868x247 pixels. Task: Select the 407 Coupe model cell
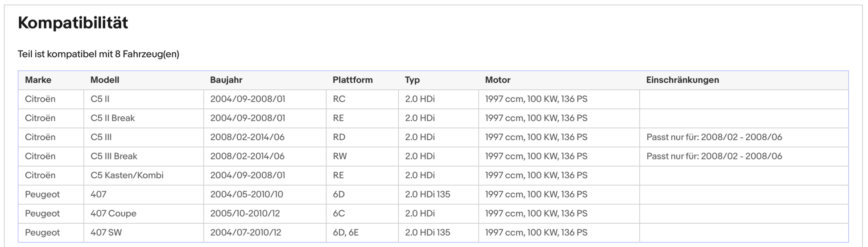tap(113, 214)
